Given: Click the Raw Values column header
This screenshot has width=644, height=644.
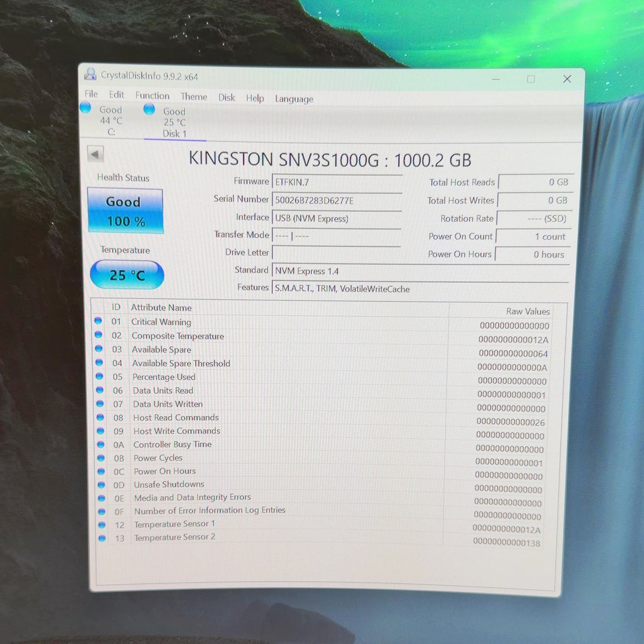Looking at the screenshot, I should click(x=528, y=311).
